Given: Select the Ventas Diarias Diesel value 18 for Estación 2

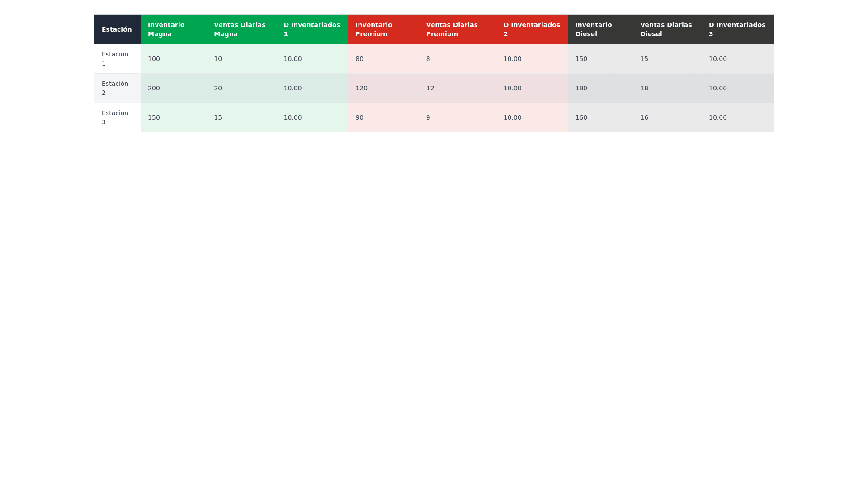Looking at the screenshot, I should 644,88.
